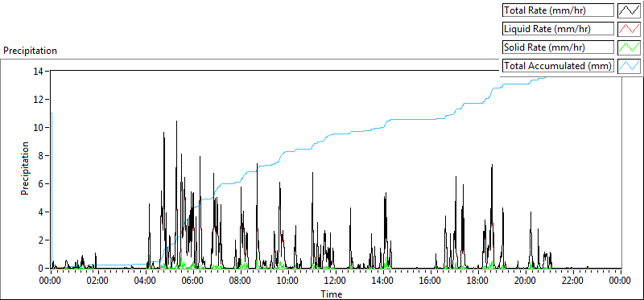Click the 14:00 time axis label
The width and height of the screenshot is (644, 300).
[383, 281]
